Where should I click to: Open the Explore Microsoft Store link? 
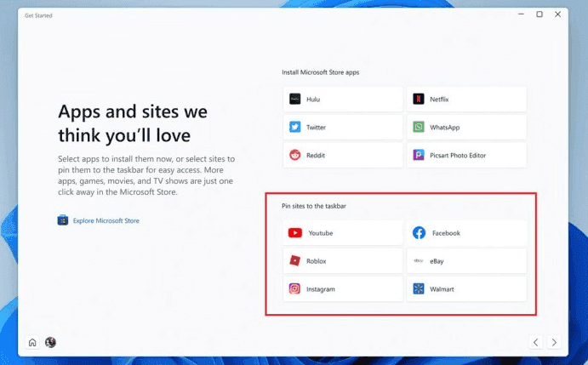[x=106, y=220]
